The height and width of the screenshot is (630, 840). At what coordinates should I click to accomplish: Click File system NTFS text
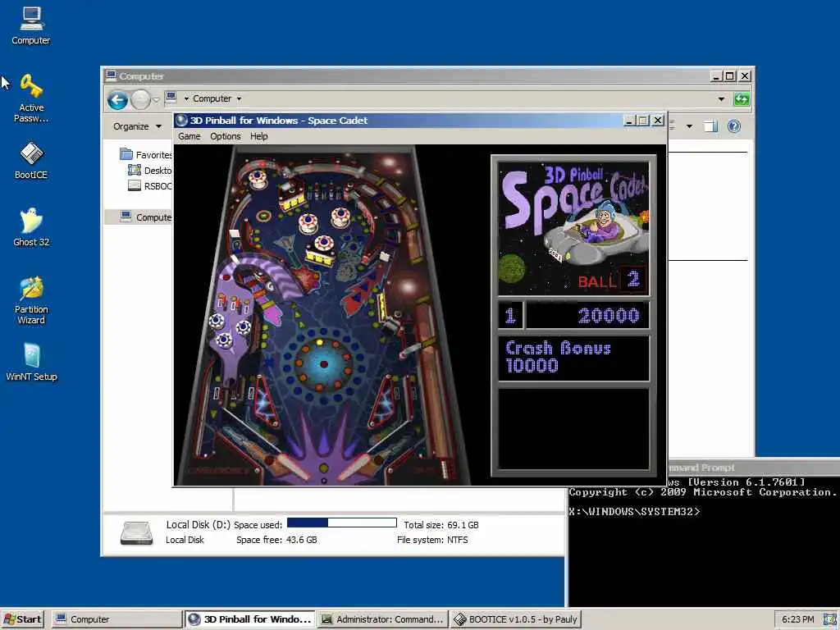[432, 540]
